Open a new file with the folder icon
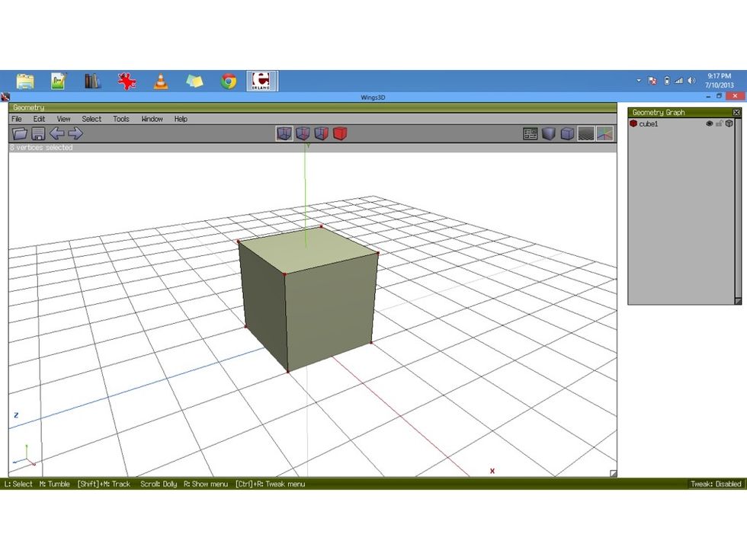 [x=21, y=133]
